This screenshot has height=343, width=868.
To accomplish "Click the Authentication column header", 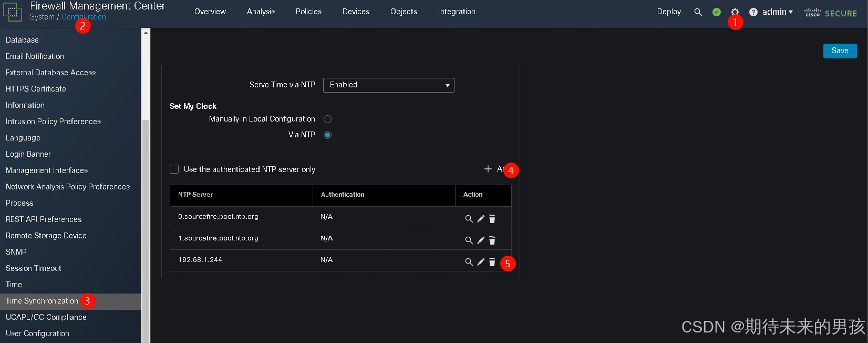I will [384, 195].
